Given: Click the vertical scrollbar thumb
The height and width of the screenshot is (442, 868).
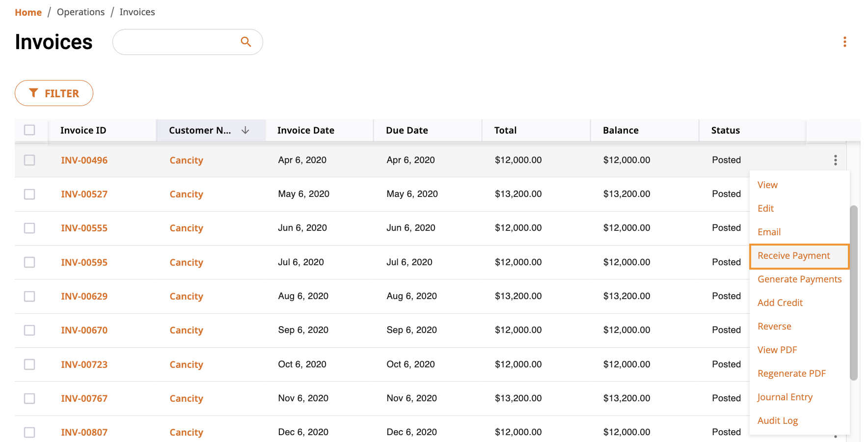Looking at the screenshot, I should pos(854,293).
